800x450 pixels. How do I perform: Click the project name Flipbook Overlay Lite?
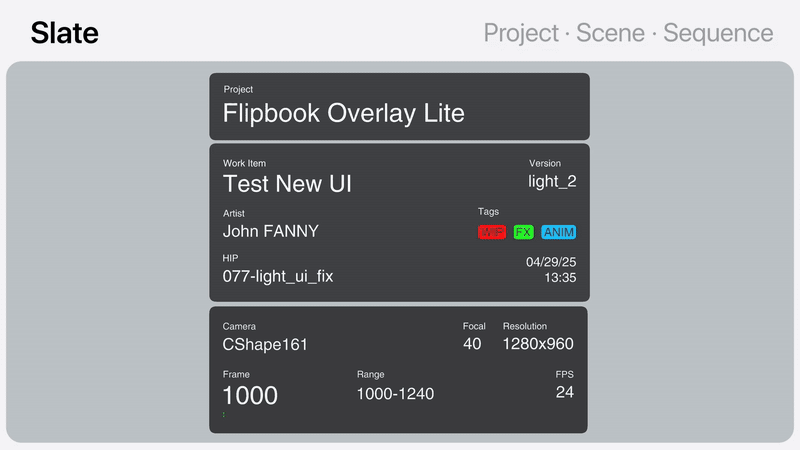tap(343, 113)
